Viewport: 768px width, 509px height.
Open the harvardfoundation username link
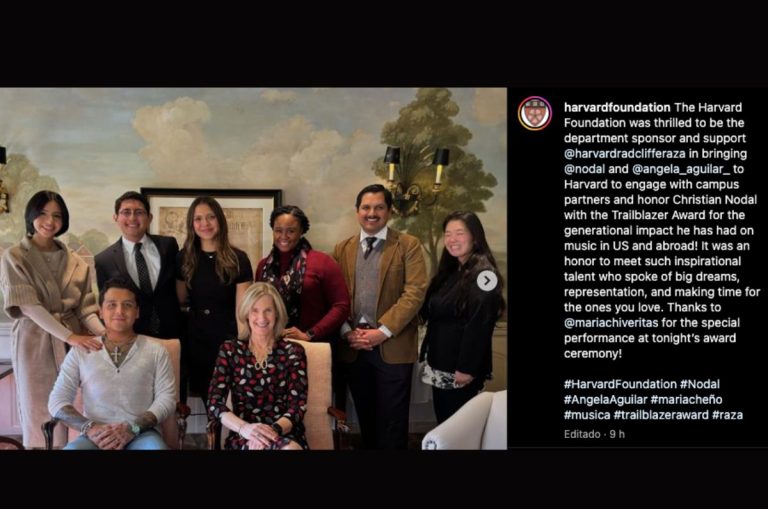617,107
